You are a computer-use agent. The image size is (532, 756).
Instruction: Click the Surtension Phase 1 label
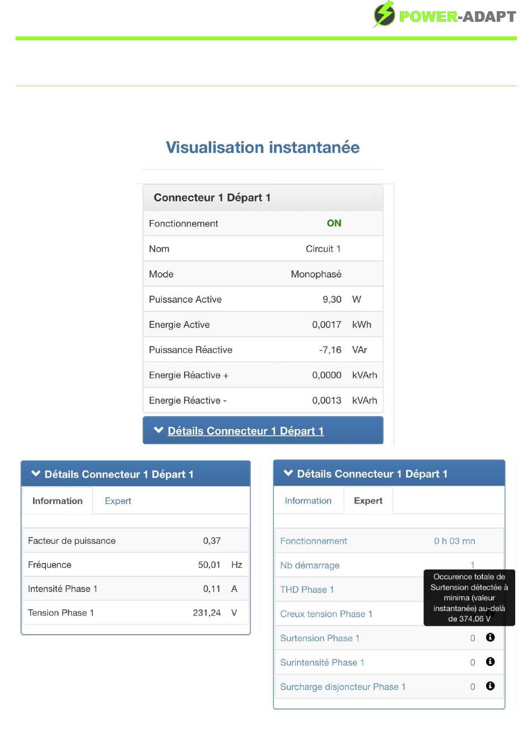point(320,638)
